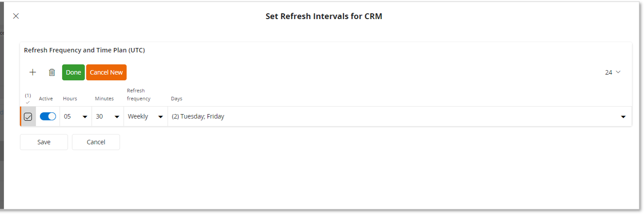This screenshot has height=214, width=644.
Task: Save the refresh interval settings
Action: [44, 142]
